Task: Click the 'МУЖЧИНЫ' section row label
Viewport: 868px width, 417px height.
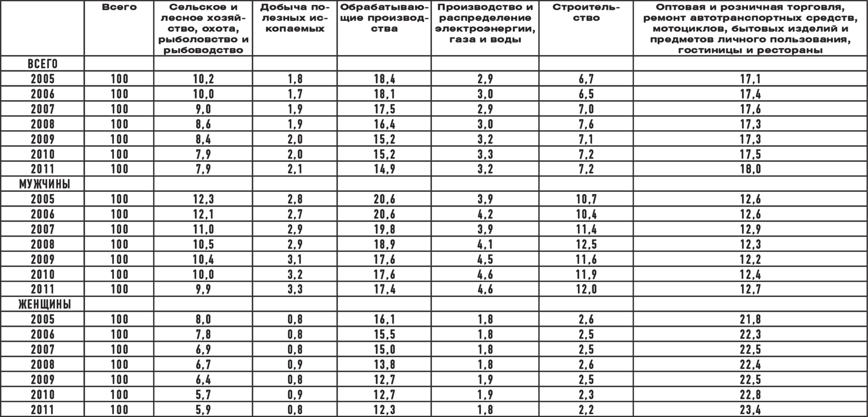Action: click(43, 184)
